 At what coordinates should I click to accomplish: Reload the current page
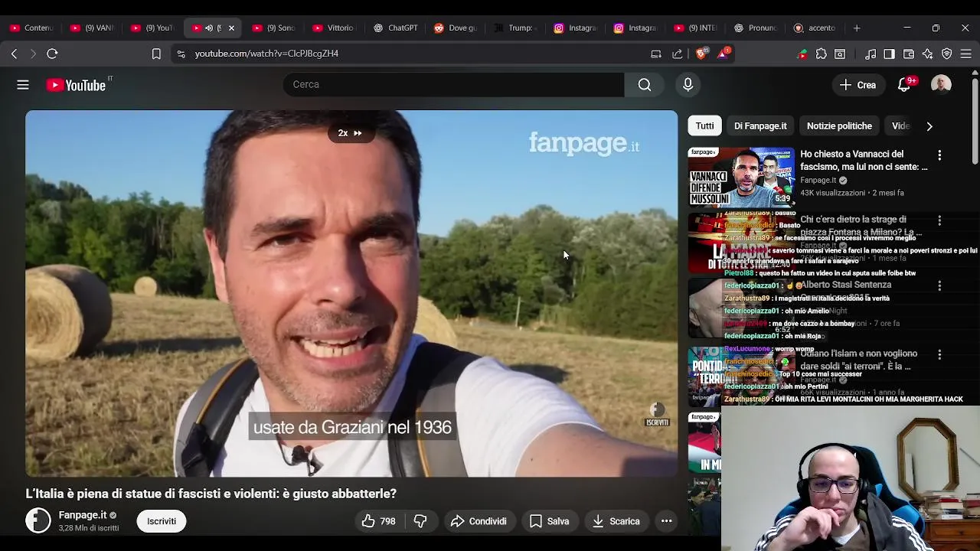tap(52, 54)
